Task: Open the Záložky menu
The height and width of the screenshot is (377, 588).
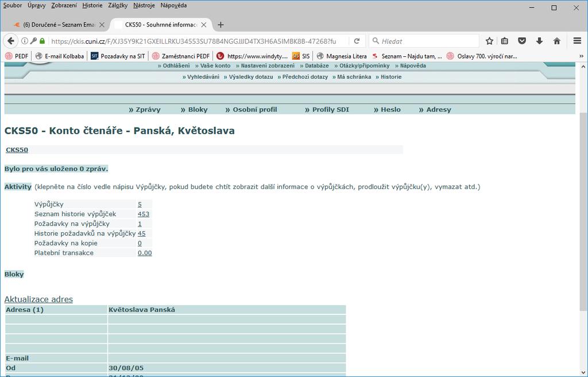Action: click(118, 5)
